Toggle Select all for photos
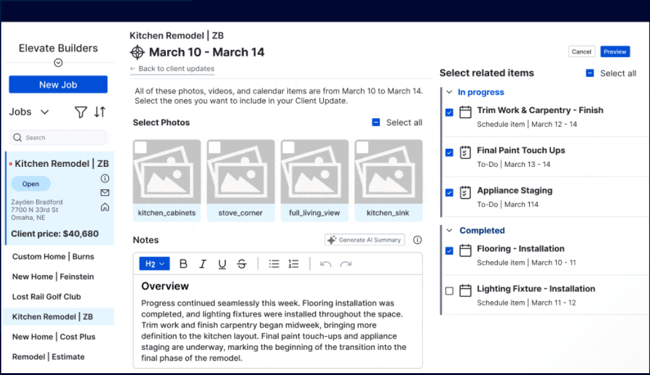This screenshot has height=375, width=650. (376, 123)
